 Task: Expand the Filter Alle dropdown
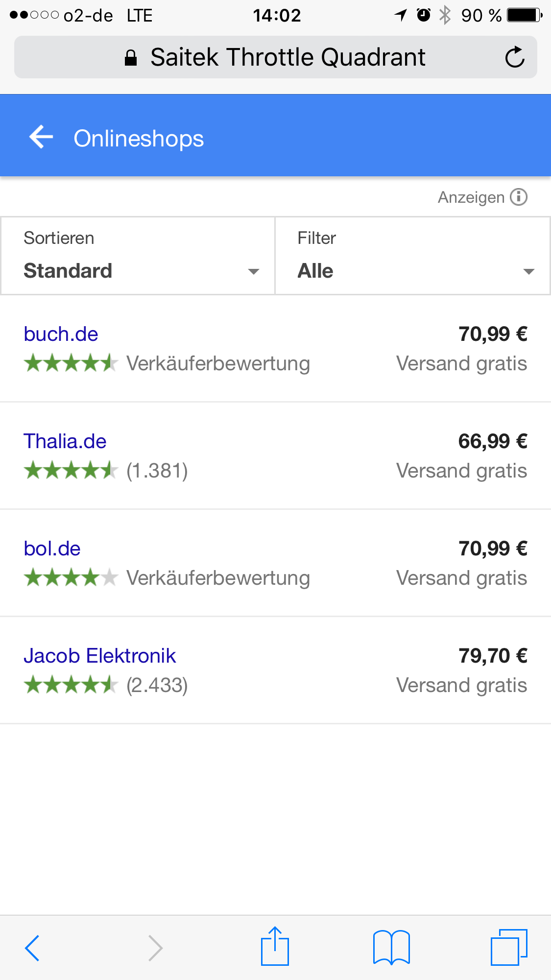[413, 256]
